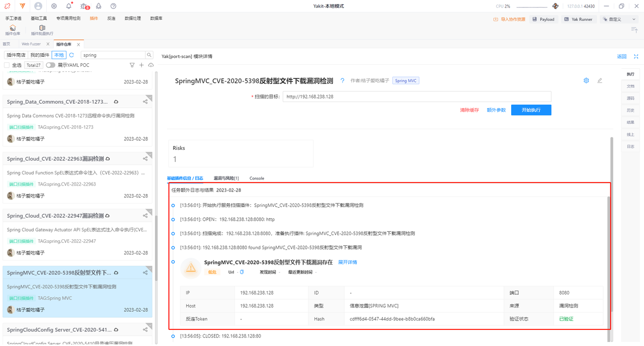Click 清除缓存 link

469,110
